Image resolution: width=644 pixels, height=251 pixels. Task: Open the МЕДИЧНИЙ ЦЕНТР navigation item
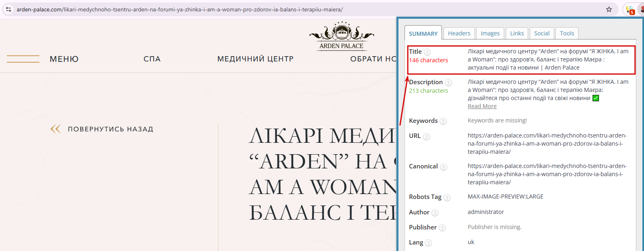255,59
